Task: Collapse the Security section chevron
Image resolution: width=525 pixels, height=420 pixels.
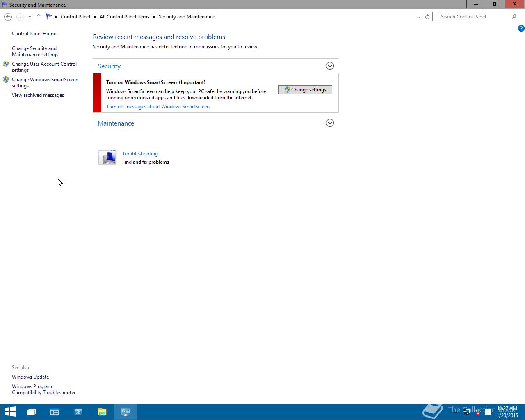Action: 330,66
